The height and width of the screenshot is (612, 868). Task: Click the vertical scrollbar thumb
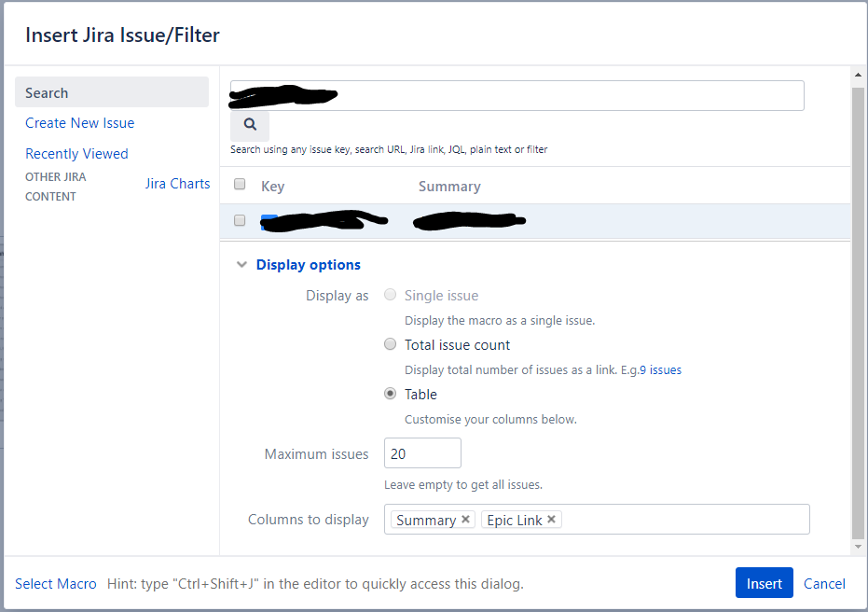(858, 313)
